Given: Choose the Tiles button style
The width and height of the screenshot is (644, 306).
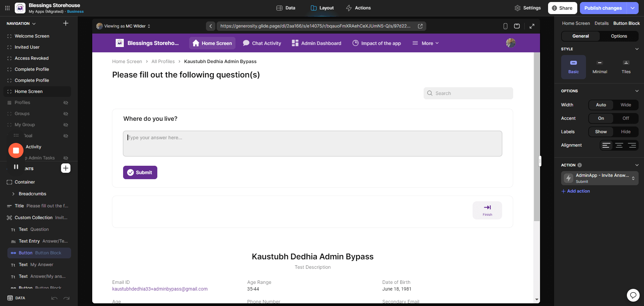Looking at the screenshot, I should pos(626,67).
